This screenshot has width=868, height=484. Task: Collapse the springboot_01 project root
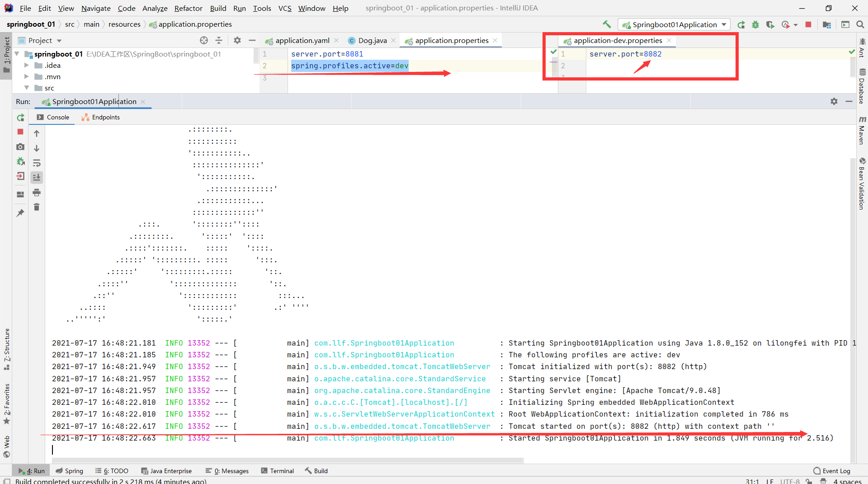click(x=17, y=54)
